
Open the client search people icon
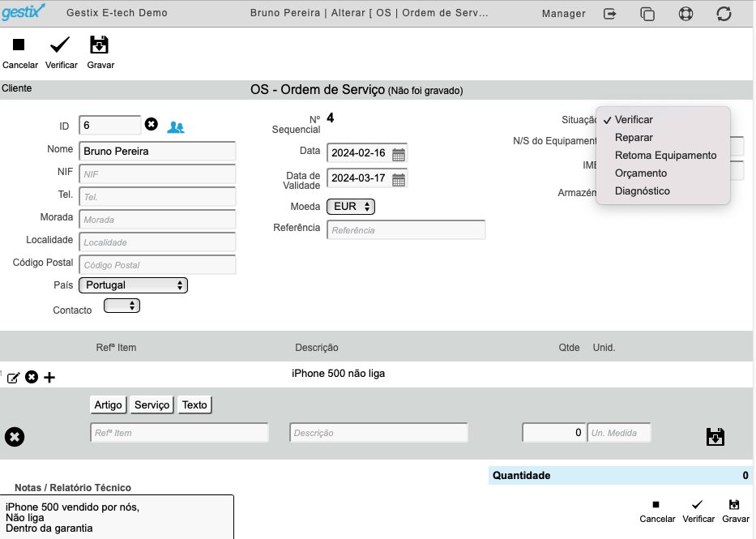(176, 127)
